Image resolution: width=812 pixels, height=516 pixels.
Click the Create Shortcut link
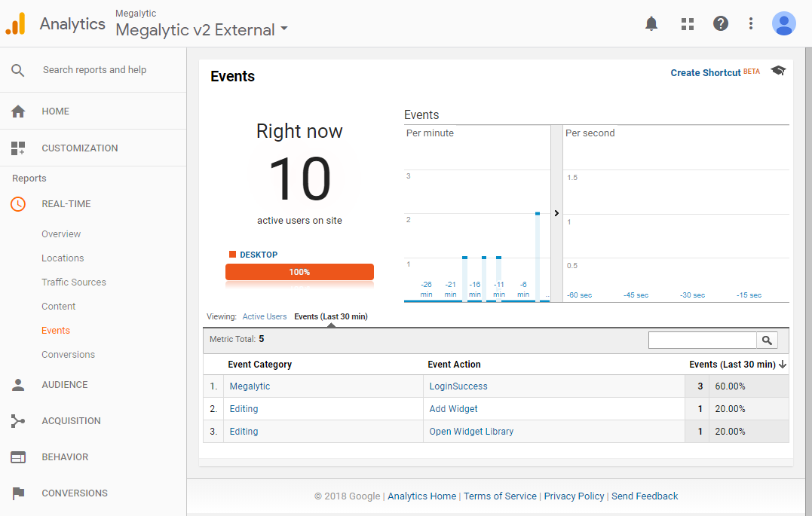[705, 73]
